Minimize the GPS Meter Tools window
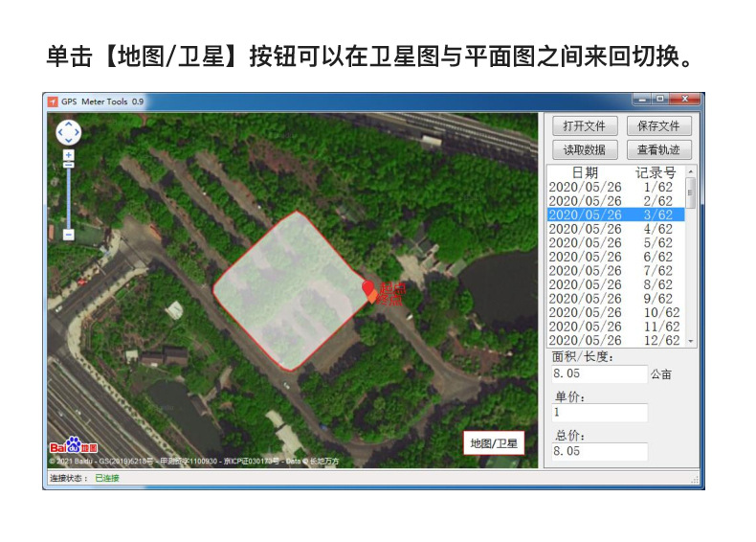The image size is (756, 542). pos(642,99)
